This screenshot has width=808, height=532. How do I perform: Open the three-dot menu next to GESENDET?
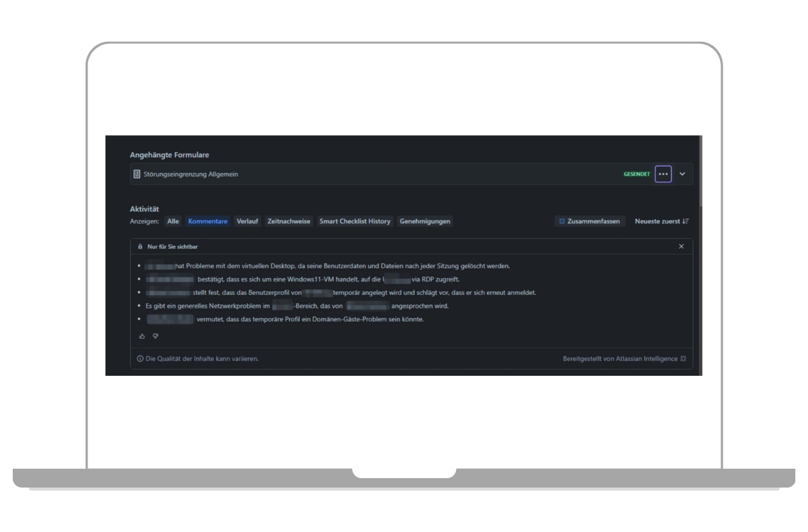663,174
